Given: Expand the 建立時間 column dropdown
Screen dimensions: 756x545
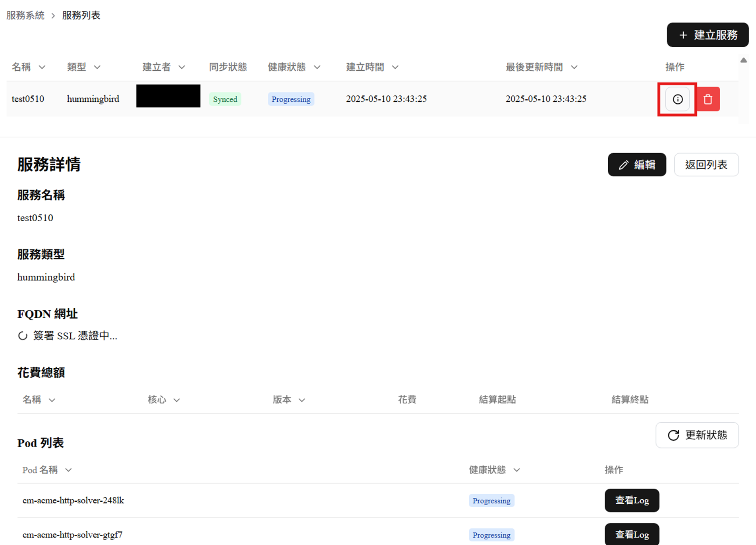Looking at the screenshot, I should tap(395, 68).
